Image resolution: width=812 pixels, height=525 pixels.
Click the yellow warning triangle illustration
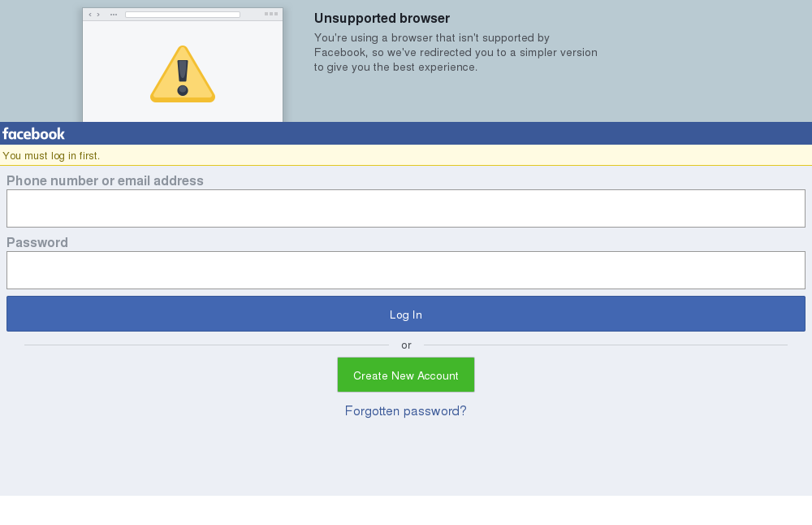pyautogui.click(x=182, y=74)
